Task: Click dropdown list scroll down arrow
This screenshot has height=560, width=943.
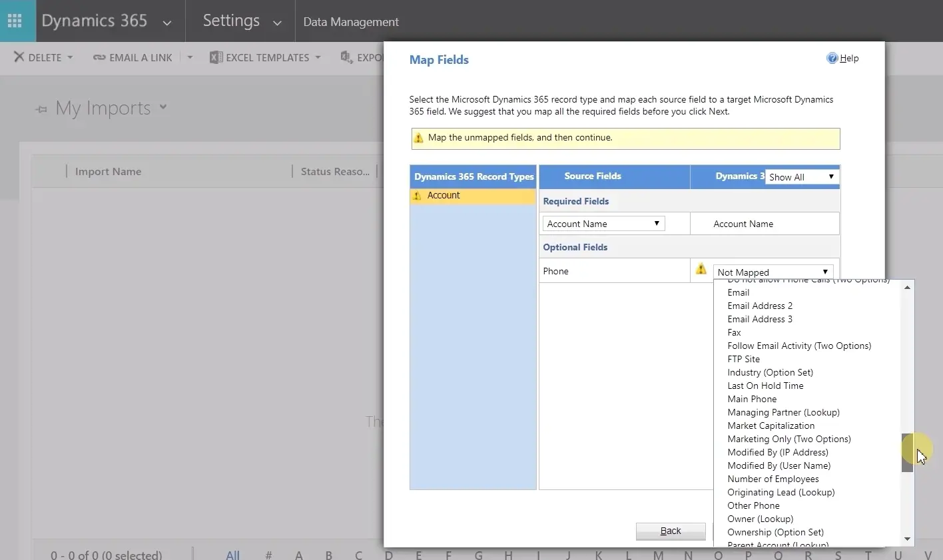Action: pyautogui.click(x=907, y=539)
